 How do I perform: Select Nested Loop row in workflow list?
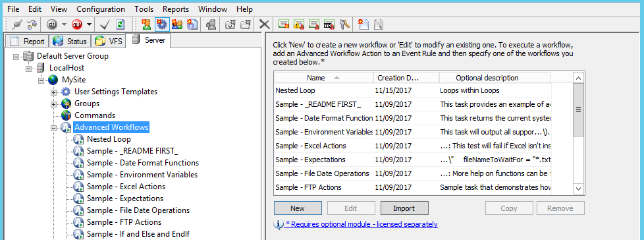click(x=413, y=90)
